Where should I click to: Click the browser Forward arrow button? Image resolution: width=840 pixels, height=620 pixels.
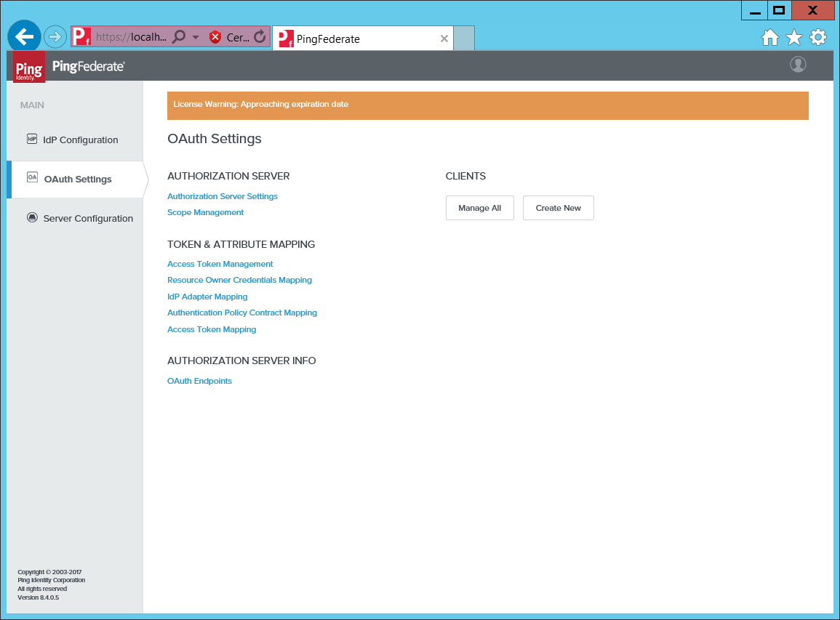pos(55,37)
